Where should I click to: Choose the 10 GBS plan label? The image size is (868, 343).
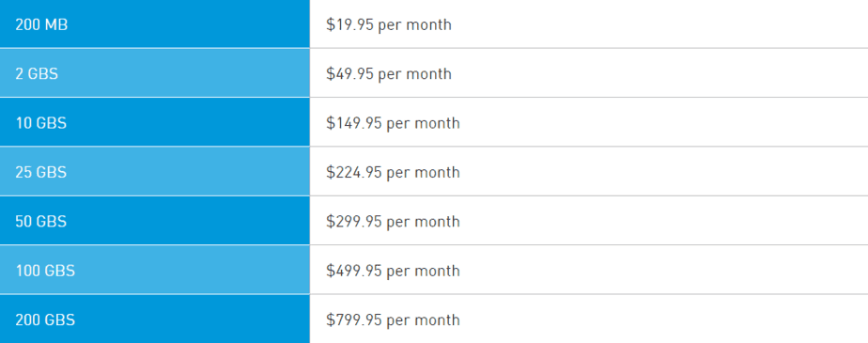coord(41,123)
